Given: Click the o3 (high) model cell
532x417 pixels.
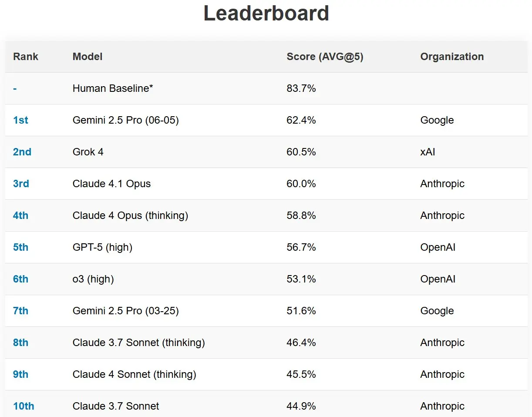Looking at the screenshot, I should [x=93, y=279].
